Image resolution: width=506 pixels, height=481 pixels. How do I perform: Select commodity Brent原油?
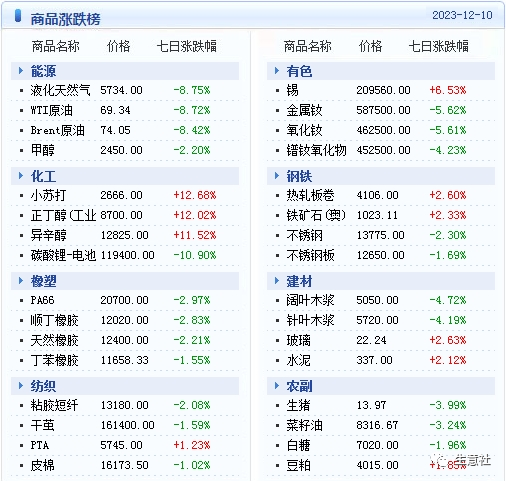click(x=57, y=130)
